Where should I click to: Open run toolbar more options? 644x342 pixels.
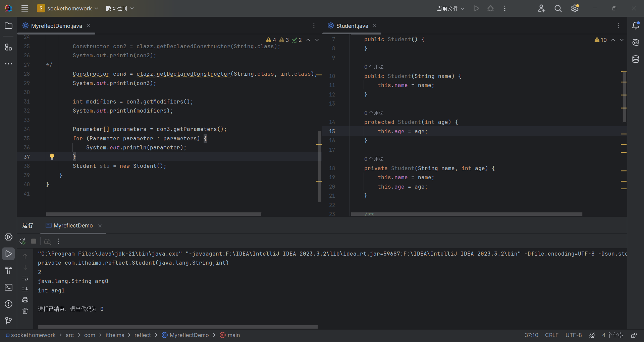pos(58,241)
